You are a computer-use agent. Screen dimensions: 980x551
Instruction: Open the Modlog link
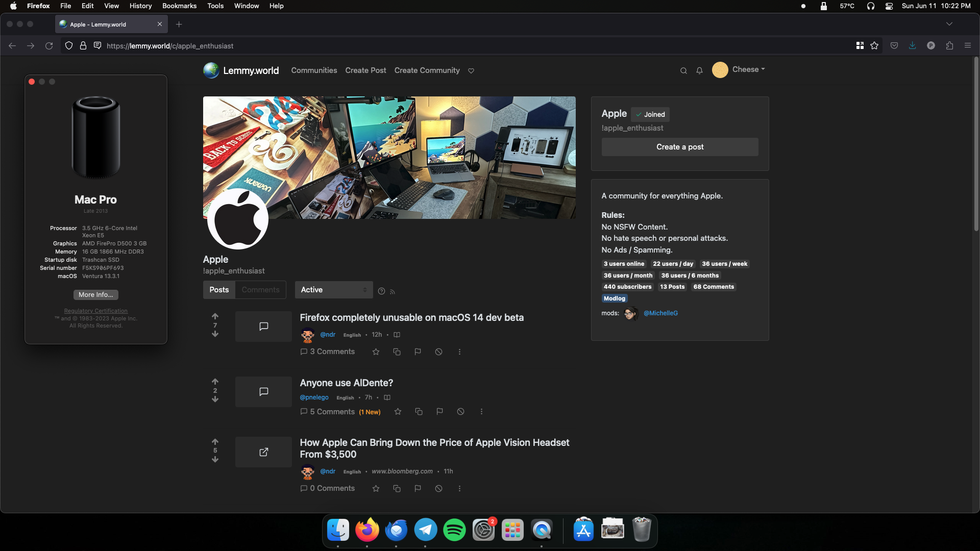click(x=615, y=298)
